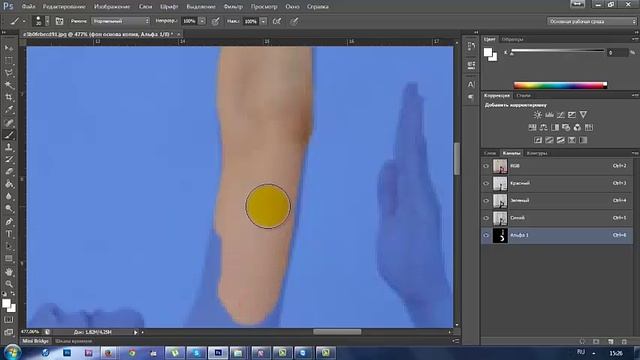Image resolution: width=640 pixels, height=360 pixels.
Task: Add a Gradient Map adjustment
Action: coord(583,140)
